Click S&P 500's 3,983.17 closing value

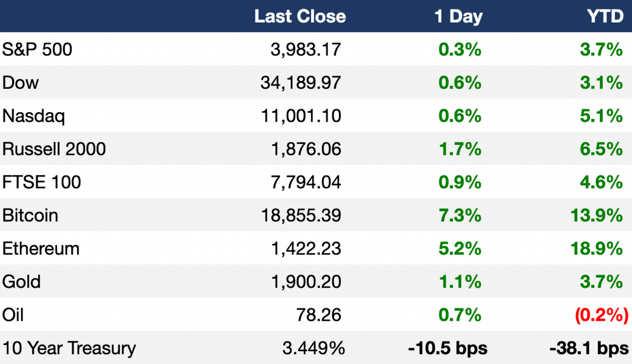307,50
